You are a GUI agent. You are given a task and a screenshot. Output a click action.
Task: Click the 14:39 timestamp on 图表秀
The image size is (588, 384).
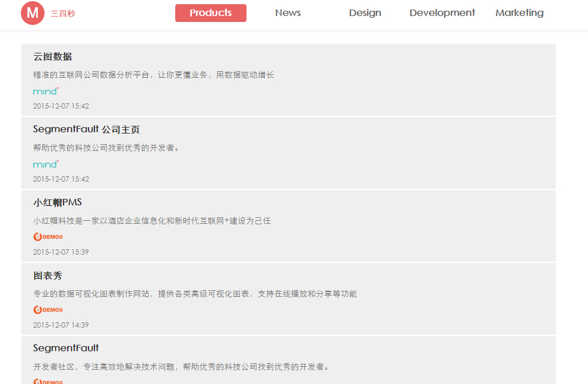[x=61, y=325]
